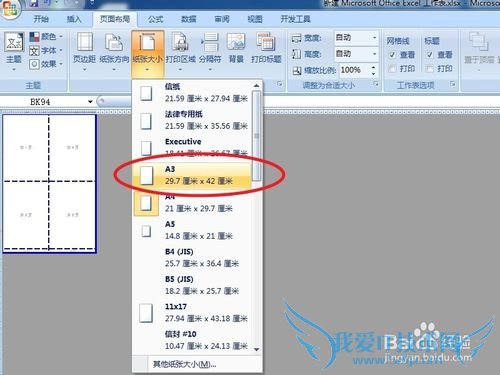Switch to the 数据 tab
The height and width of the screenshot is (375, 500).
(x=189, y=19)
